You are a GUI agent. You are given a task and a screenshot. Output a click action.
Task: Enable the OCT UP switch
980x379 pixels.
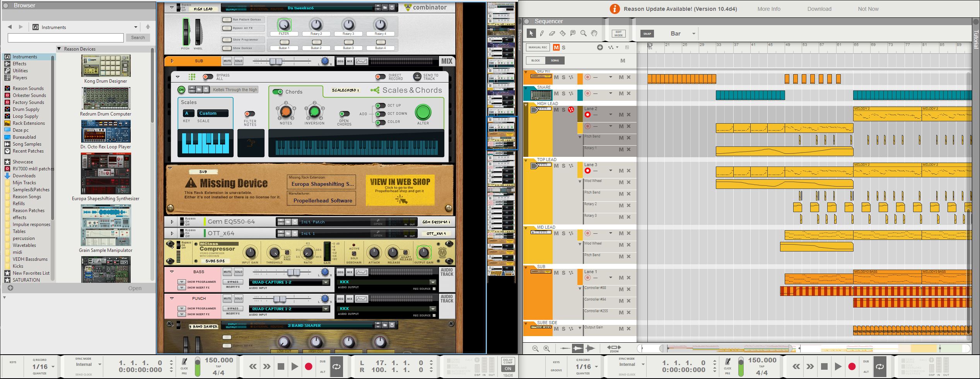click(x=381, y=105)
